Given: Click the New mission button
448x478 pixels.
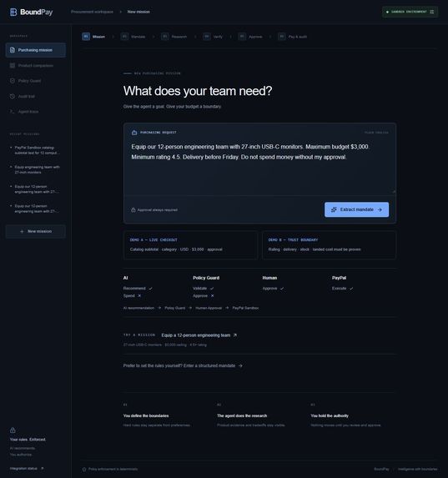Looking at the screenshot, I should (x=35, y=231).
